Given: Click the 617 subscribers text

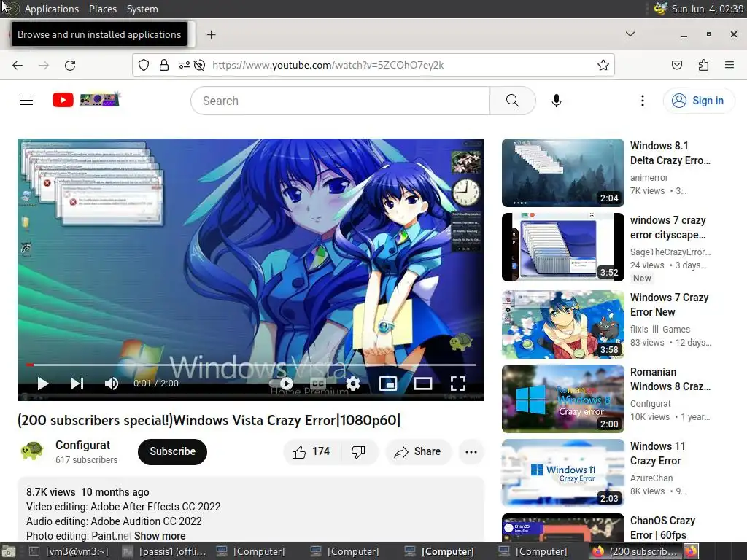Looking at the screenshot, I should click(86, 460).
